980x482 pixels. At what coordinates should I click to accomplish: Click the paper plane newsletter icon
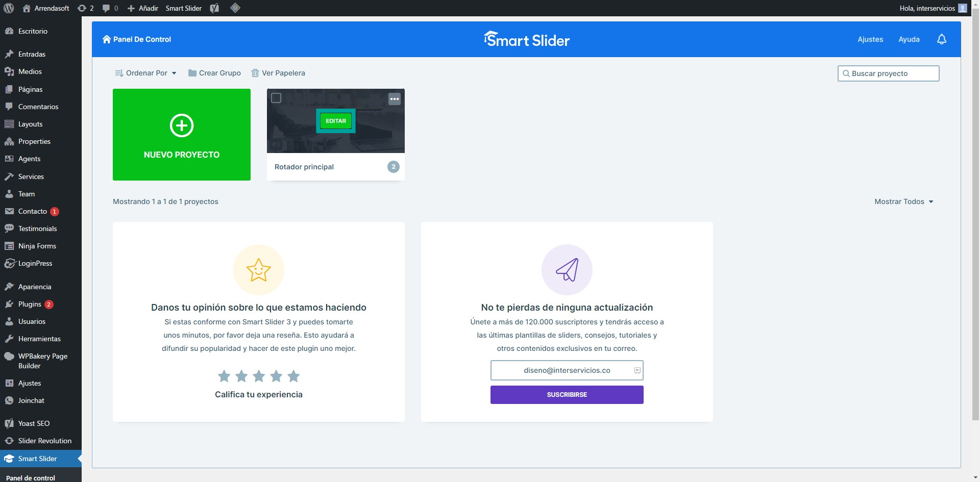(x=567, y=270)
